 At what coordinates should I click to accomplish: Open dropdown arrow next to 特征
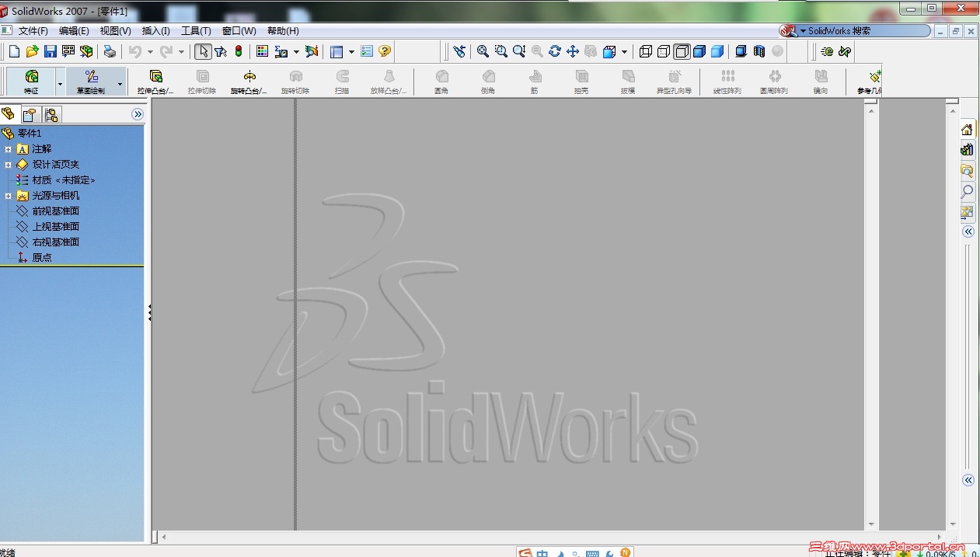tap(60, 82)
